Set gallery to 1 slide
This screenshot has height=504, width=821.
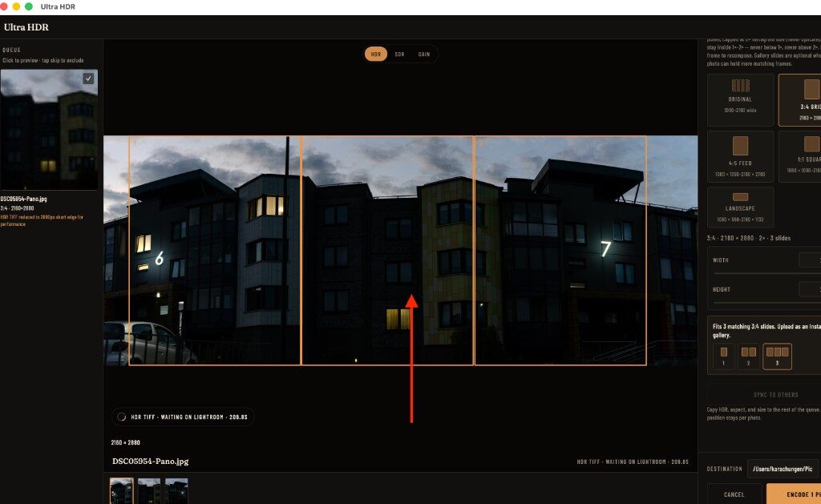pos(724,357)
